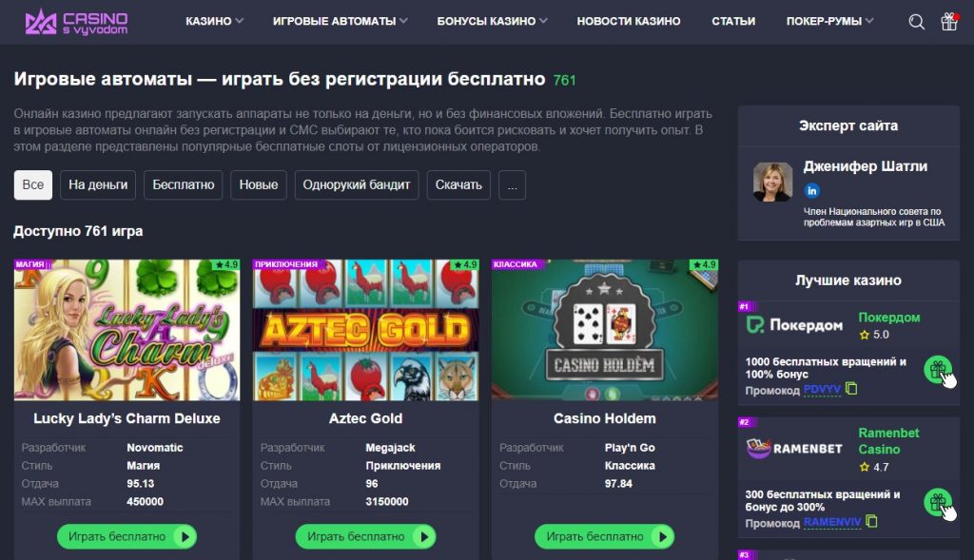Select the Однорукий бандит filter
The image size is (974, 560).
tap(357, 185)
